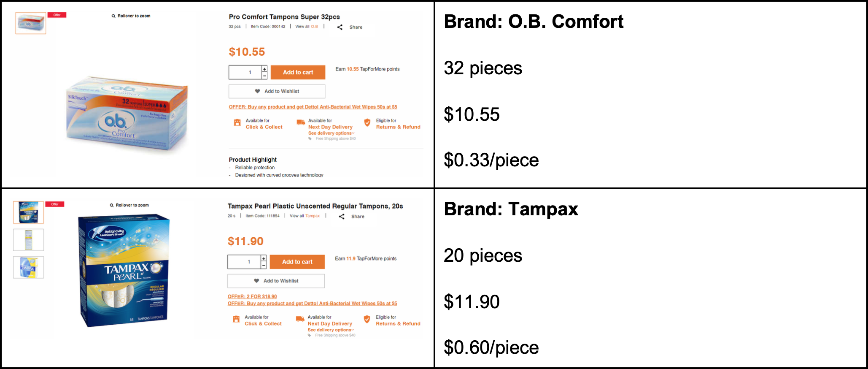
Task: Open View all O.B brand link
Action: click(x=314, y=27)
